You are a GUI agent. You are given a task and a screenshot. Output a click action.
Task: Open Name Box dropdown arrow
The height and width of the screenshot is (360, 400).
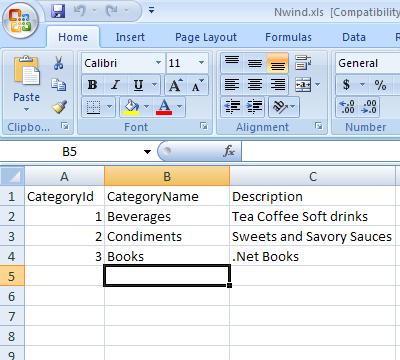click(x=147, y=152)
